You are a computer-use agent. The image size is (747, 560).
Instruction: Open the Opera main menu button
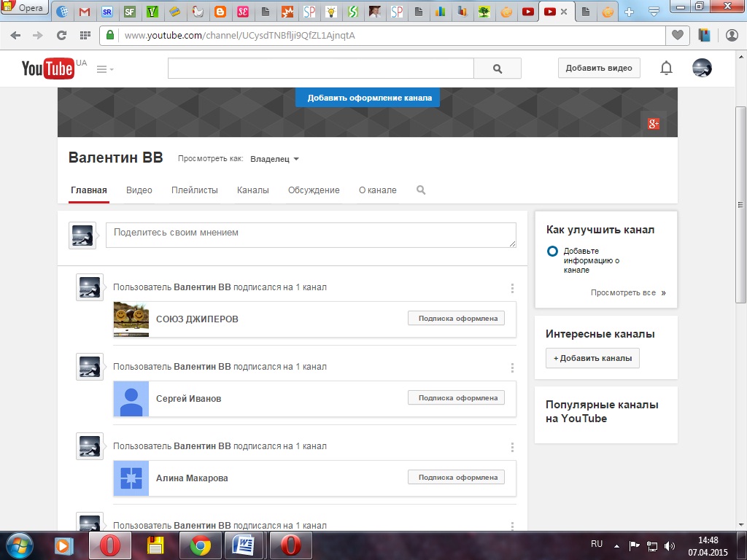pos(24,7)
